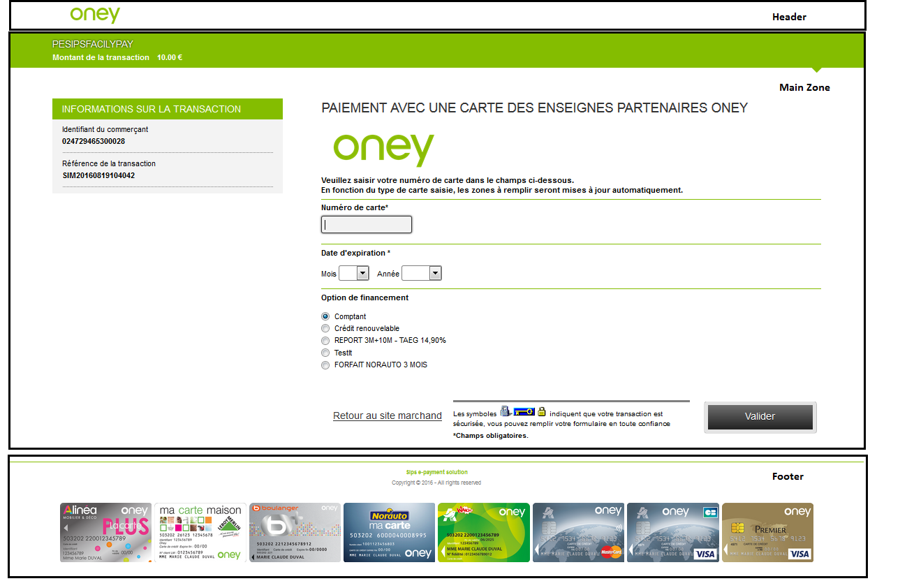Open the Mois expiration dropdown

(354, 273)
